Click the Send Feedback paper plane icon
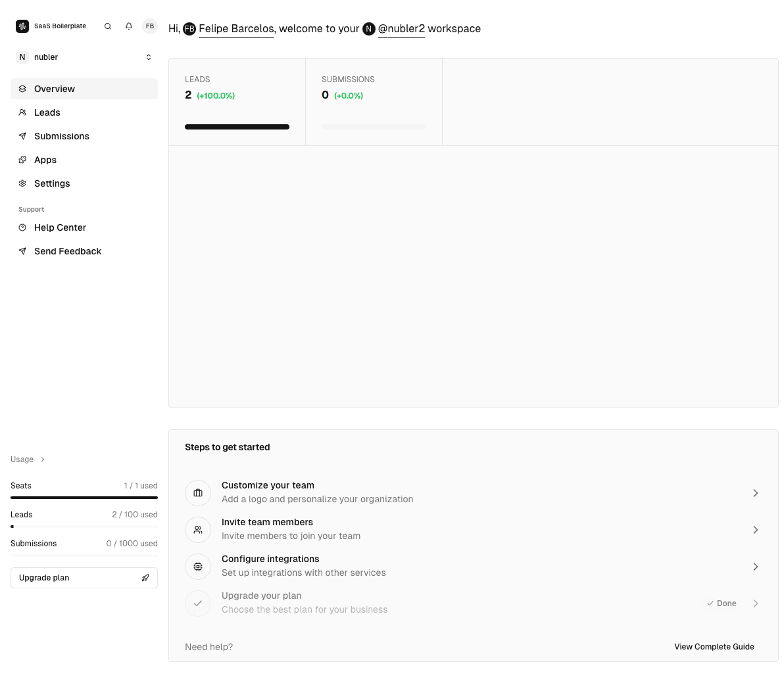This screenshot has width=784, height=683. pos(22,251)
